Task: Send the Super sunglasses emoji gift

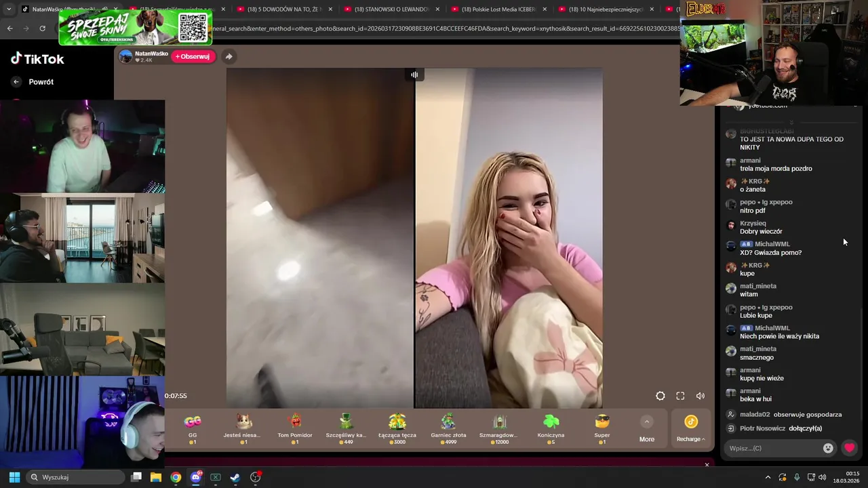Action: 602,428
